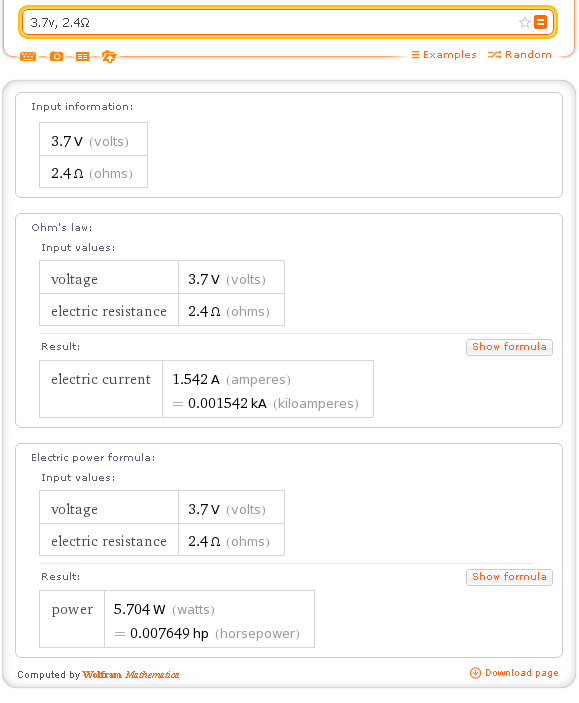Focus the query input field with 3.7v, 2.4Ω
The width and height of the screenshot is (579, 703).
(x=271, y=22)
